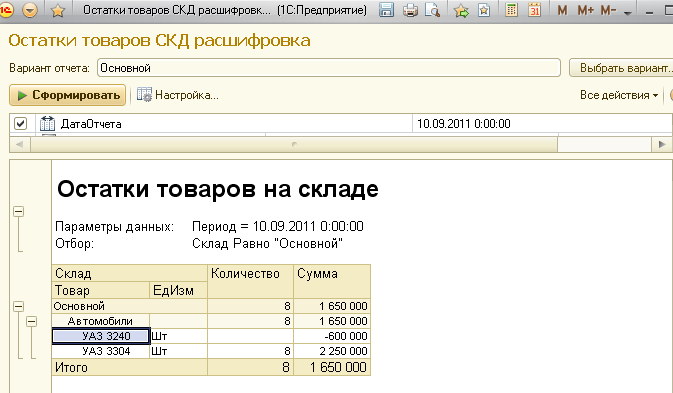Click the Итого row label
Image resolution: width=673 pixels, height=393 pixels.
pyautogui.click(x=71, y=367)
